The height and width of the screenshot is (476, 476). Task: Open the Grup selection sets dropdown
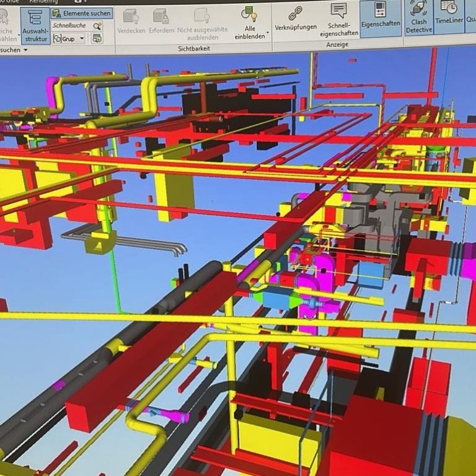pyautogui.click(x=82, y=38)
